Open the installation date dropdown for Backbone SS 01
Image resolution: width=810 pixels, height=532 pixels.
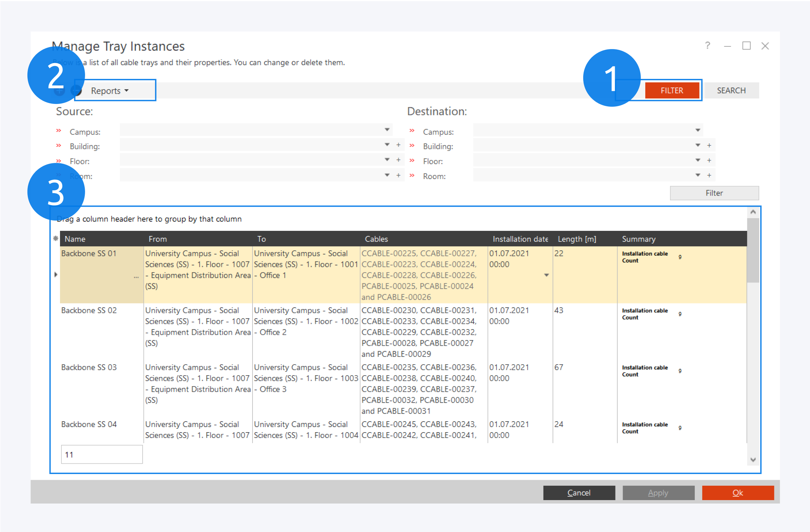(x=546, y=275)
